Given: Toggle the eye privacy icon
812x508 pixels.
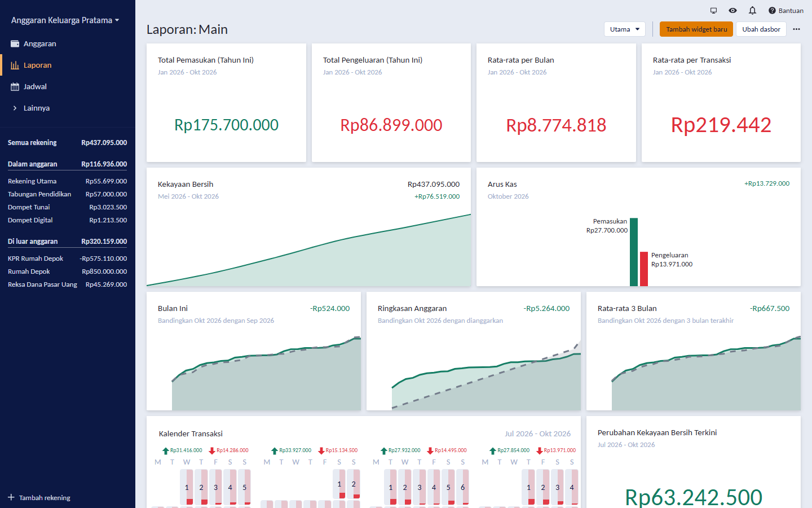Looking at the screenshot, I should 732,11.
